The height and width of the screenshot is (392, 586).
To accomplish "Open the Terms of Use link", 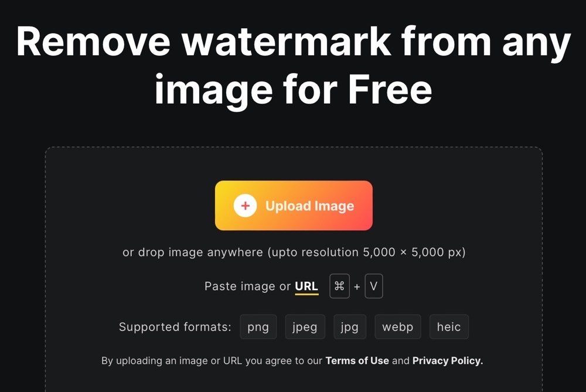I will 357,360.
